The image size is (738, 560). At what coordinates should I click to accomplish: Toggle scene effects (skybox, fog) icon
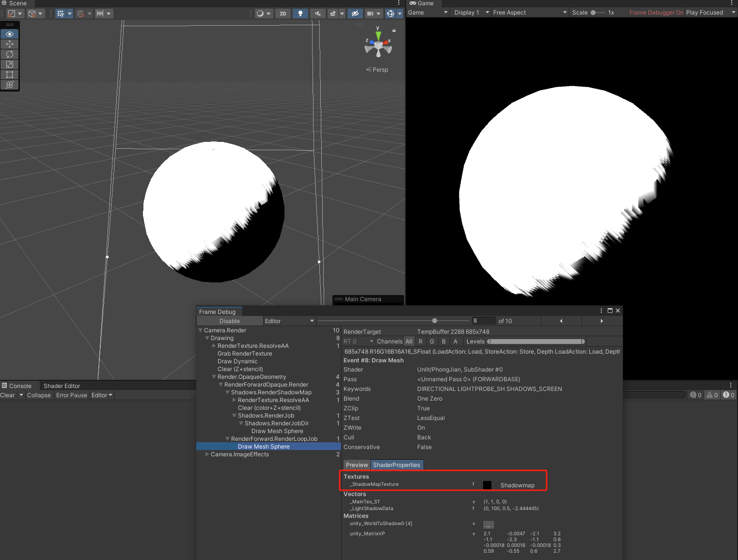pos(333,14)
